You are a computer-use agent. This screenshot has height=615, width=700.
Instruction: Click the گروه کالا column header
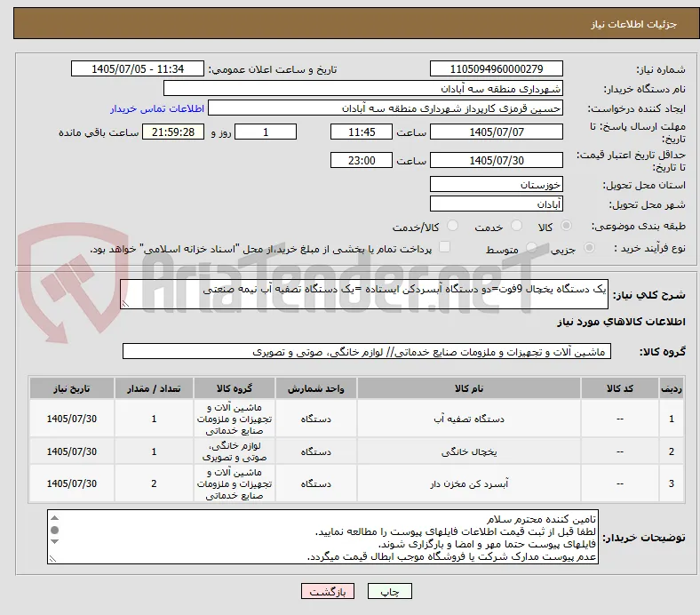click(235, 388)
